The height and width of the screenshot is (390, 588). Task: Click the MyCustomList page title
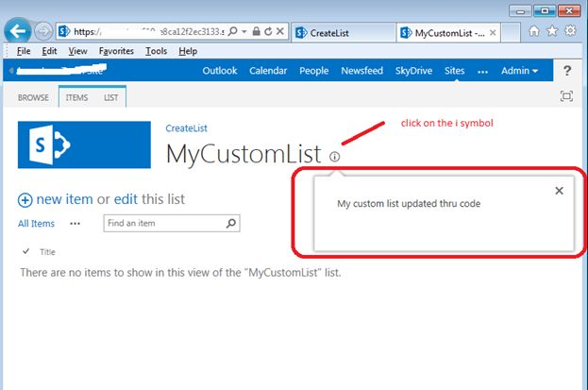tap(244, 154)
